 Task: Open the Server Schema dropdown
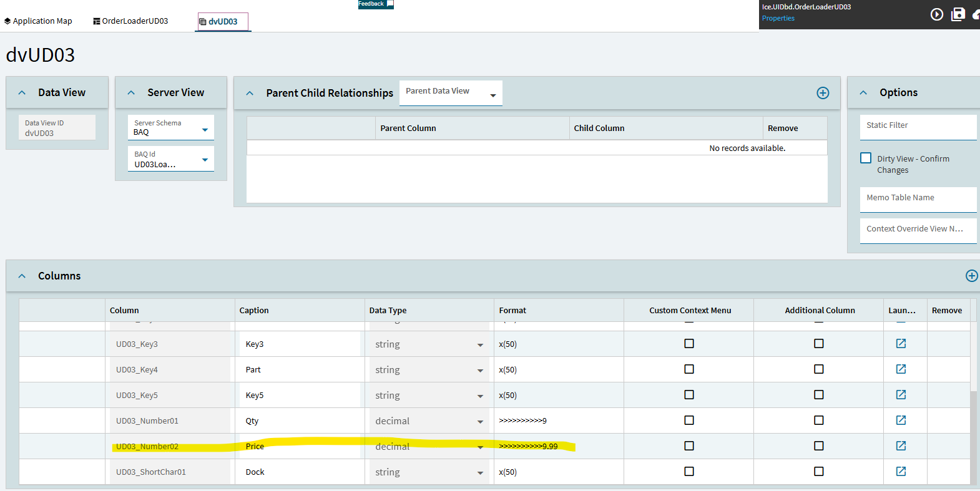205,130
